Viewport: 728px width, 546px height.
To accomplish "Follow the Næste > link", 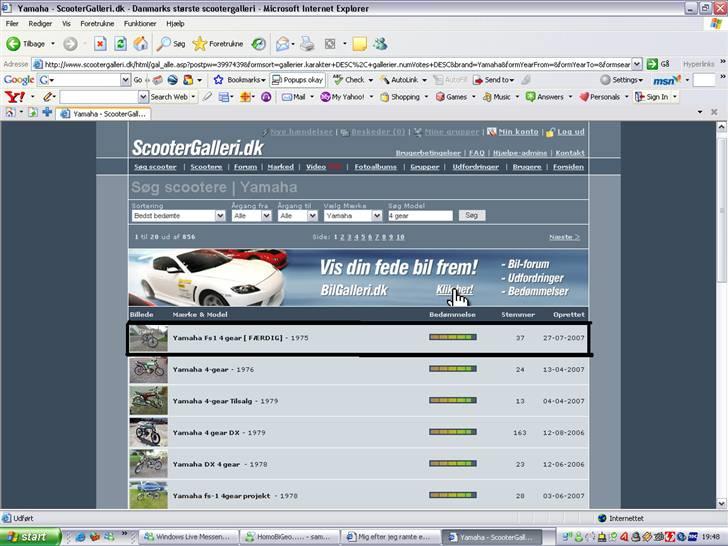I will click(x=564, y=237).
